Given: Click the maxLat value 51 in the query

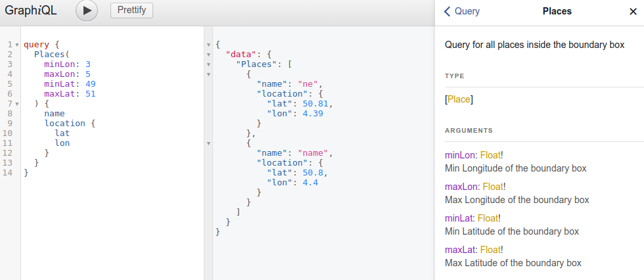Looking at the screenshot, I should 91,93.
